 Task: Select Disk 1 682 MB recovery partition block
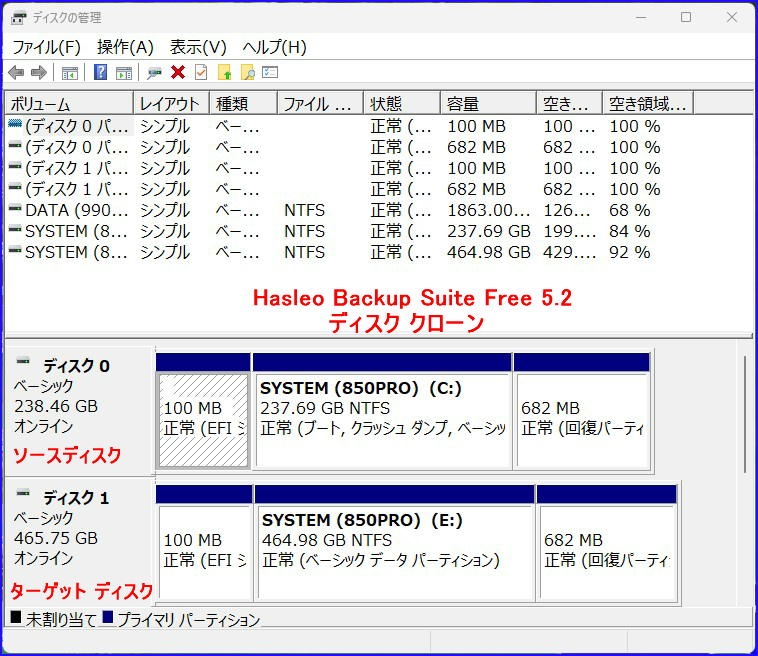point(607,543)
